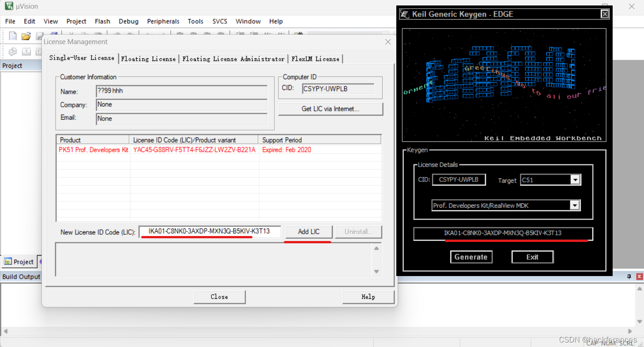Viewport: 644px width, 347px height.
Task: Open the File menu
Action: [x=10, y=21]
